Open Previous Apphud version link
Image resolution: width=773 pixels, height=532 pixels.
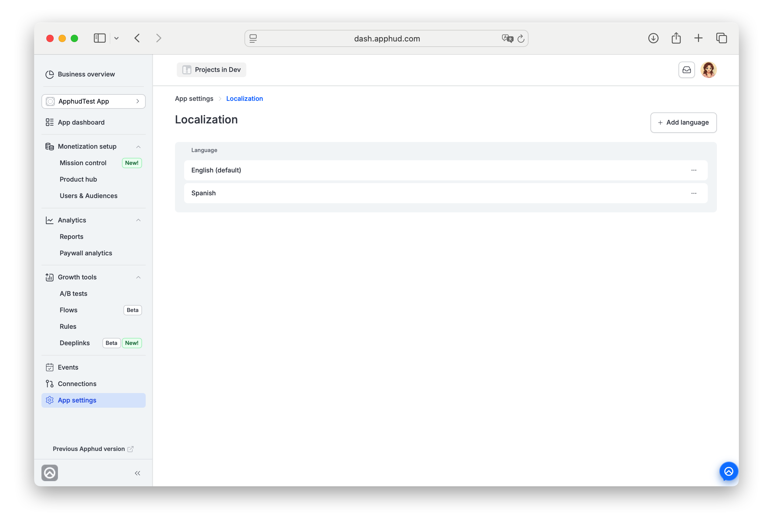pyautogui.click(x=89, y=449)
